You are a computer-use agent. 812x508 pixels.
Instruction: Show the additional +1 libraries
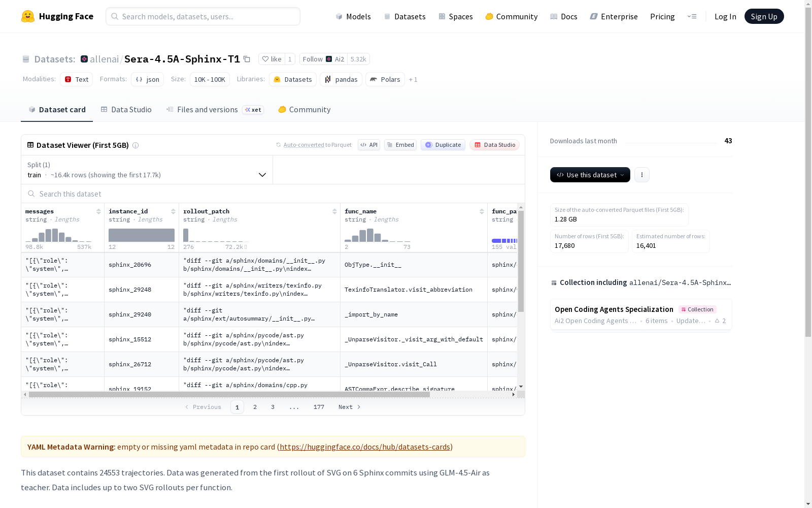[413, 79]
